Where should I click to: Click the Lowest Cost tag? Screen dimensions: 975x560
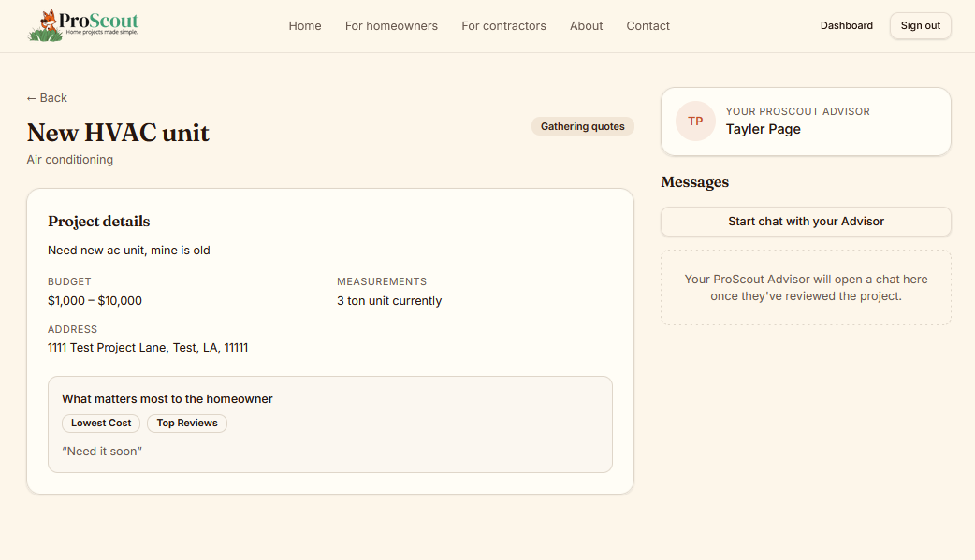click(101, 424)
